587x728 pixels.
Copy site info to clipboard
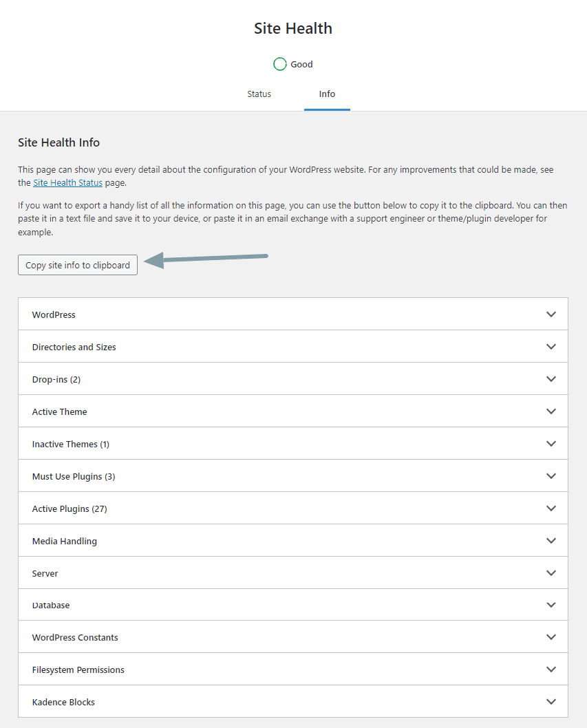click(78, 265)
